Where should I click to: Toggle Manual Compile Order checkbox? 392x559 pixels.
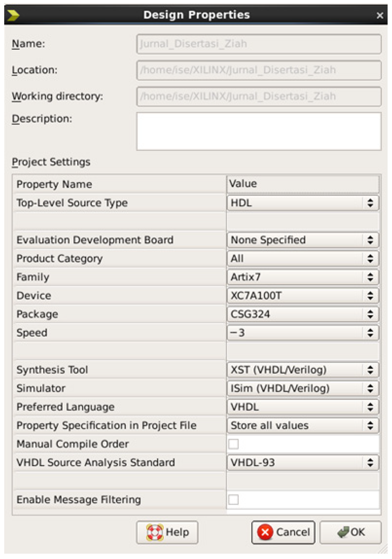point(233,444)
